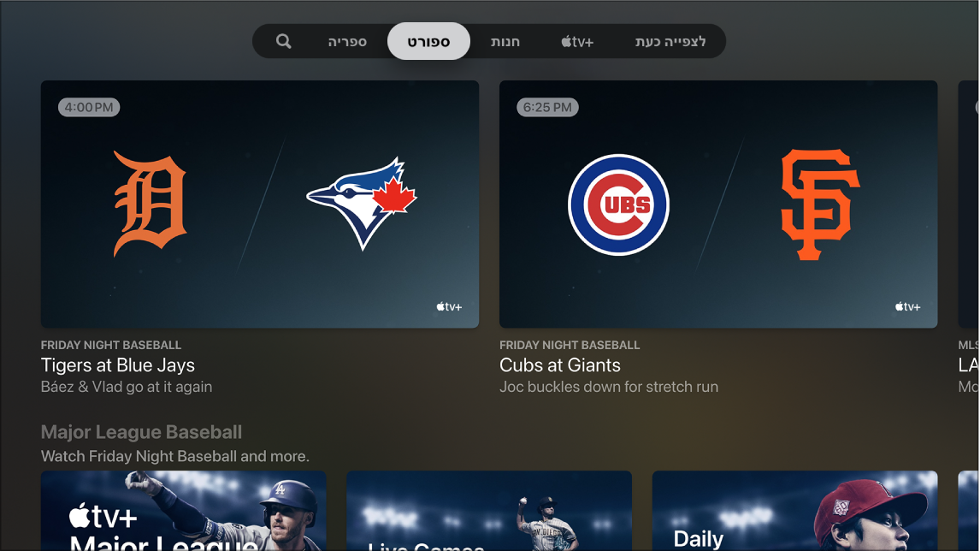Open the Tigers at Blue Jays title

117,365
